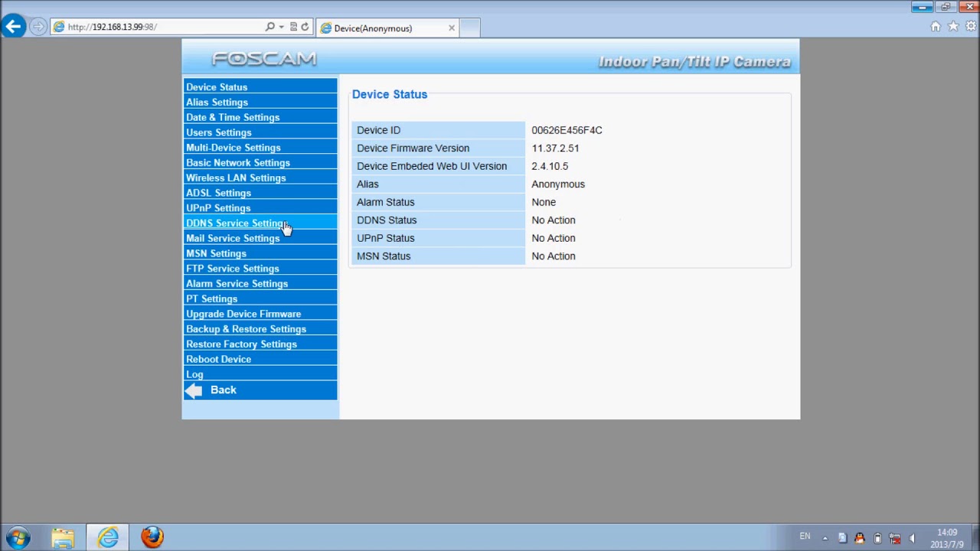Go back with the browser back arrow
980x551 pixels.
13,27
